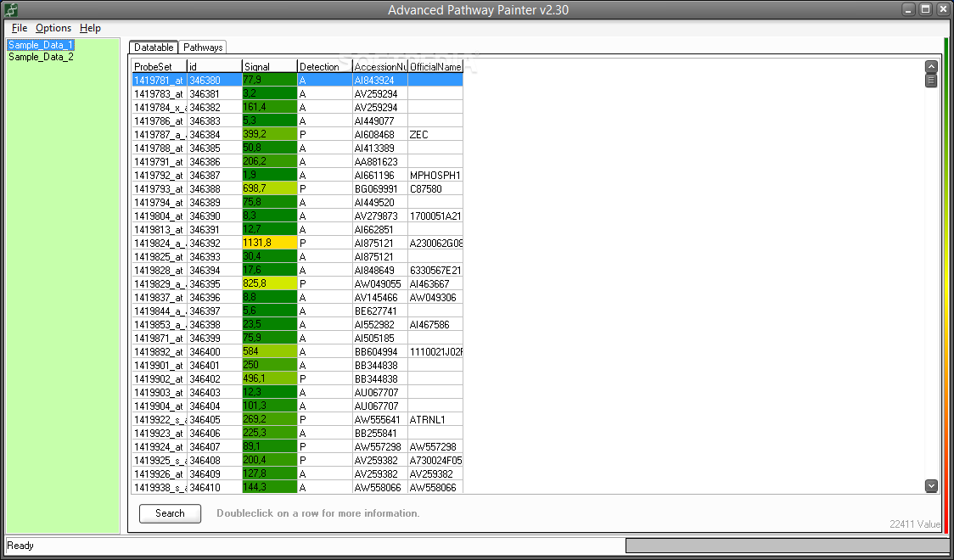The height and width of the screenshot is (560, 954).
Task: Click accession number BB604994
Action: pyautogui.click(x=379, y=352)
